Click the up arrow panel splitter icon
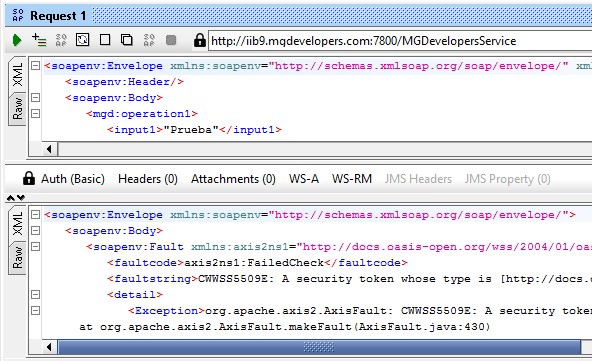Viewport: 592px width, 361px height. pyautogui.click(x=11, y=197)
